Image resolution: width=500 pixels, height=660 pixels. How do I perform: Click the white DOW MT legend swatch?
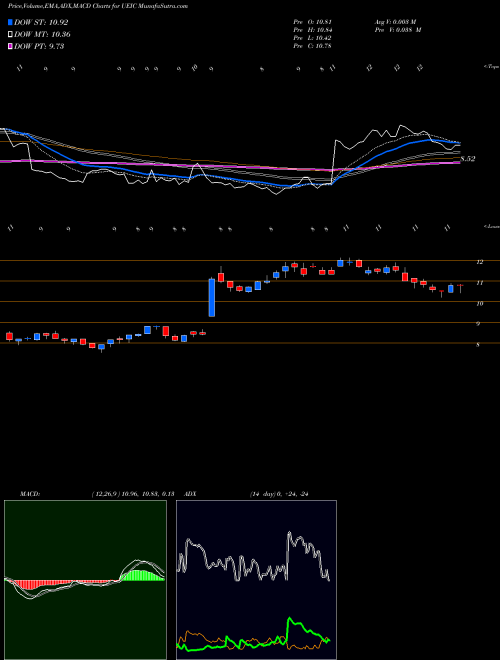tap(11, 35)
